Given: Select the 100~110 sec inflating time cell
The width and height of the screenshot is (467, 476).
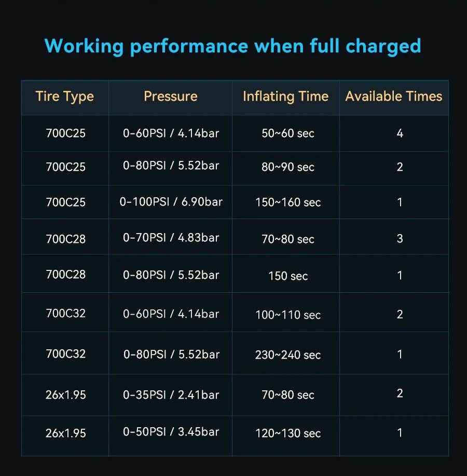Looking at the screenshot, I should (288, 315).
